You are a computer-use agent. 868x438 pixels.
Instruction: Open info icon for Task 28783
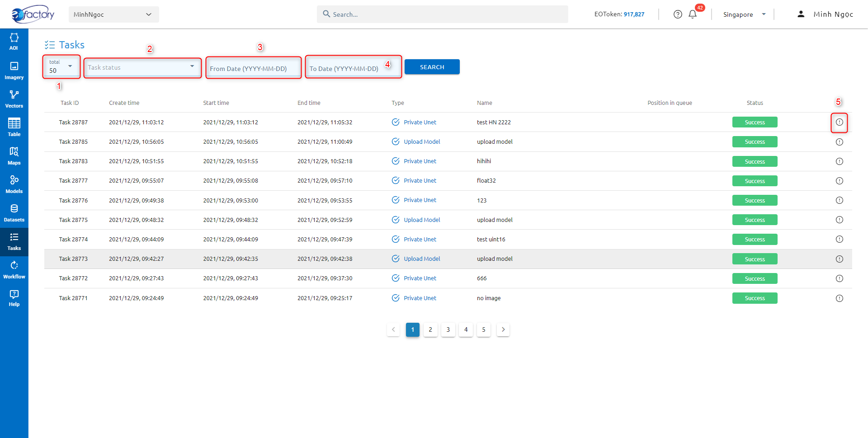840,161
